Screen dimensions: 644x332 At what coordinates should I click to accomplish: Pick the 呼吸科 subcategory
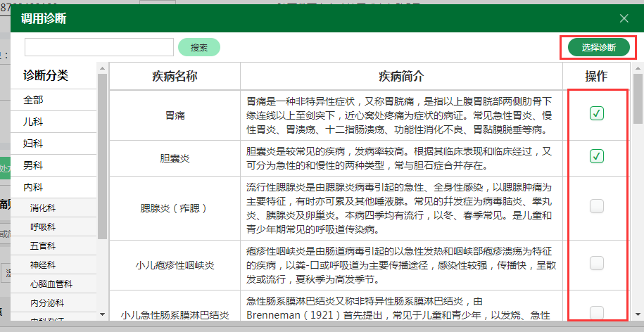tap(43, 227)
